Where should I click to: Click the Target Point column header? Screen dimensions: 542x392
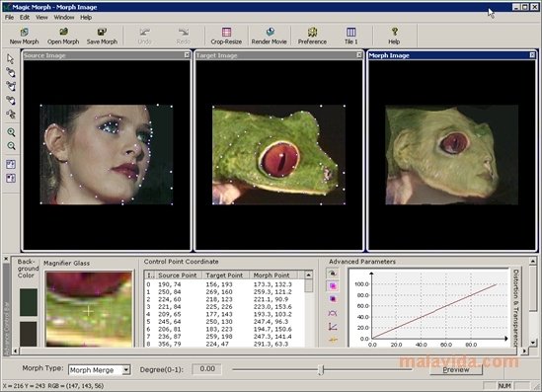224,275
